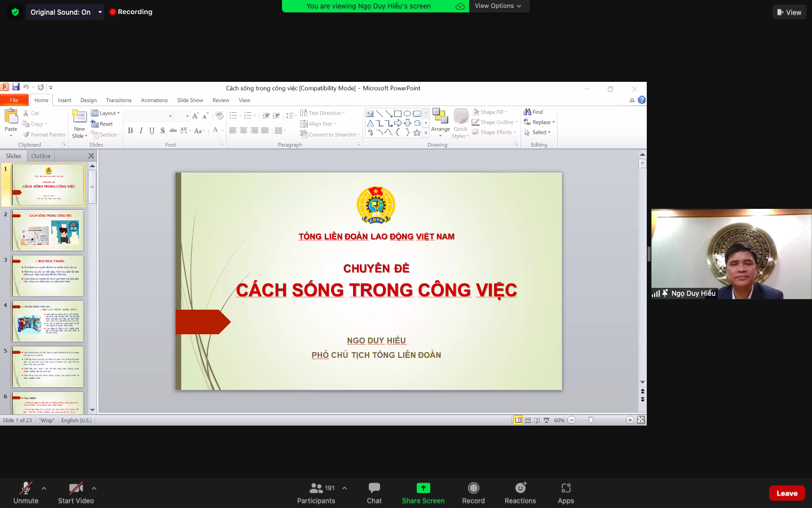Open the View Options dropdown

[498, 6]
